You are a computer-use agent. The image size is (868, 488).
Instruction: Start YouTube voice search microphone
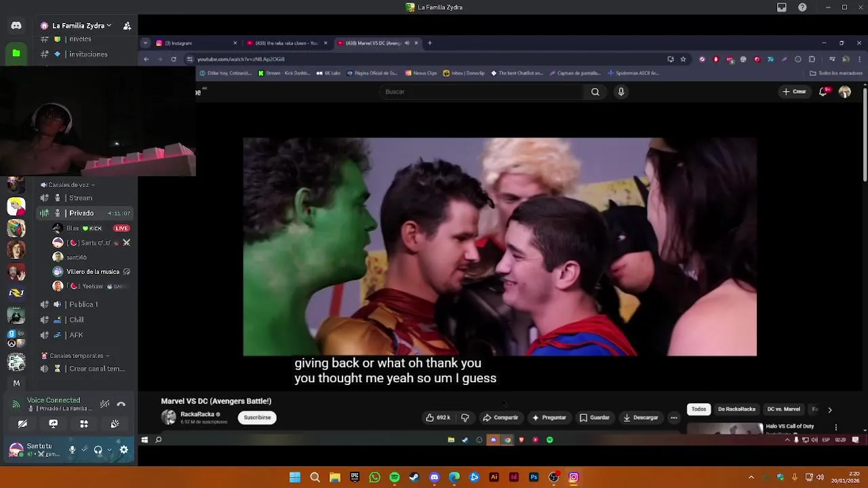click(x=620, y=91)
